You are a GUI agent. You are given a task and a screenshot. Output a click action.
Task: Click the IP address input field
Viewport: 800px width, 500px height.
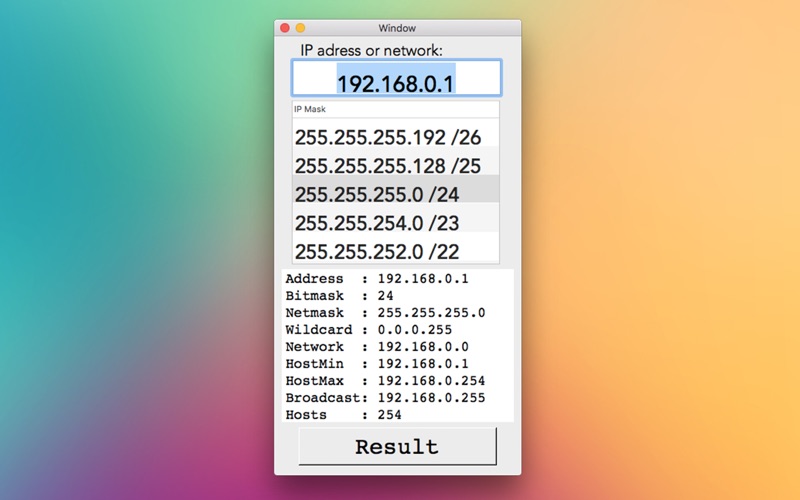point(396,78)
